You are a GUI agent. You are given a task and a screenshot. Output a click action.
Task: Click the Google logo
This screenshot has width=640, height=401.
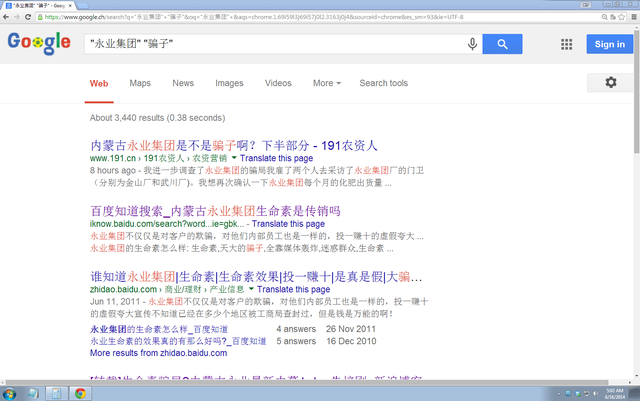39,43
